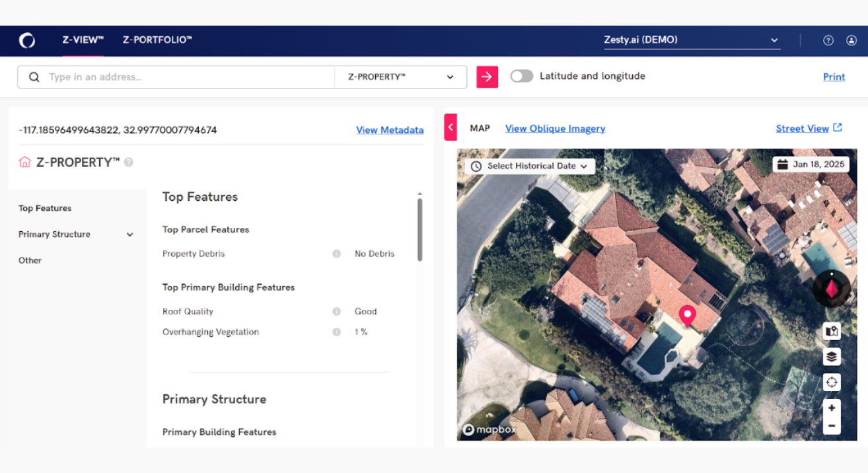This screenshot has height=473, width=868.
Task: Click the Print link
Action: click(834, 77)
